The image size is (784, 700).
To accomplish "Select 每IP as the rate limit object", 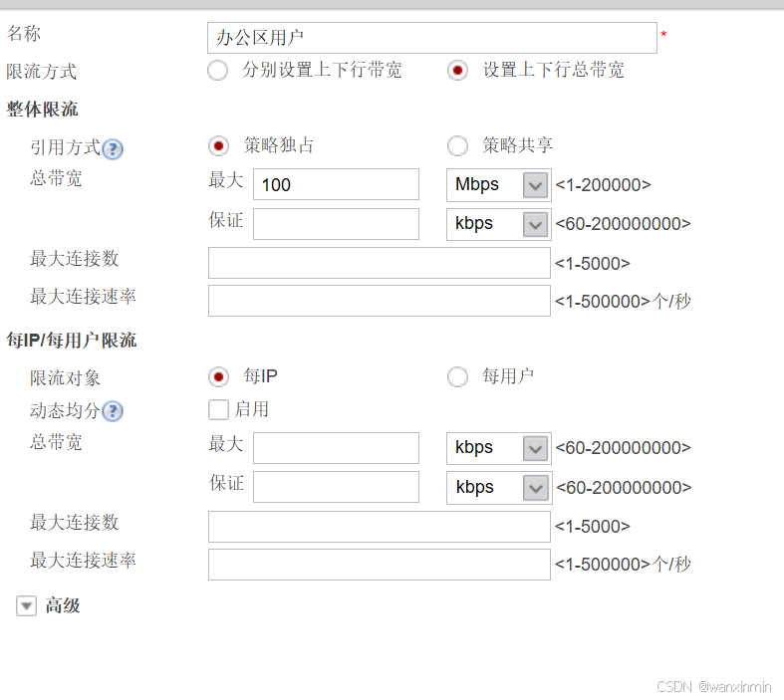I will click(x=218, y=376).
